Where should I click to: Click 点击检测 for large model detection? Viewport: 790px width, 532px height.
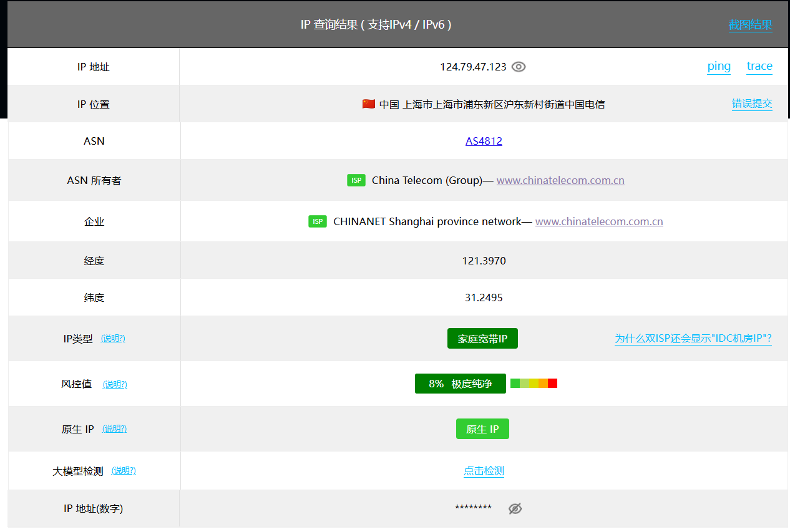click(484, 471)
